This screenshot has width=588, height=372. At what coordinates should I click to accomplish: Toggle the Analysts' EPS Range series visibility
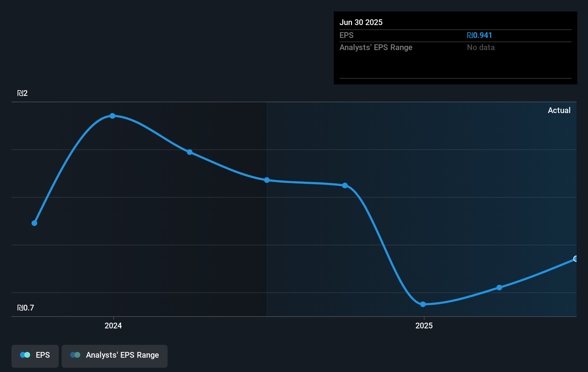point(115,356)
